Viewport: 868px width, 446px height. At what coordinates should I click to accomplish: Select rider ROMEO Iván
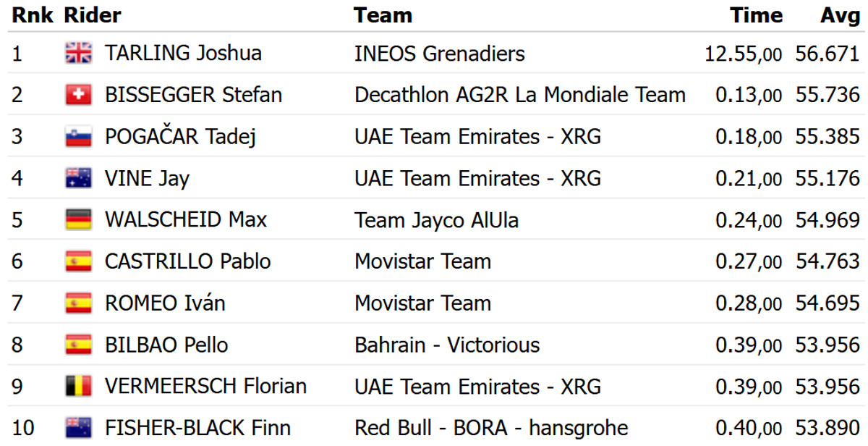pyautogui.click(x=165, y=303)
